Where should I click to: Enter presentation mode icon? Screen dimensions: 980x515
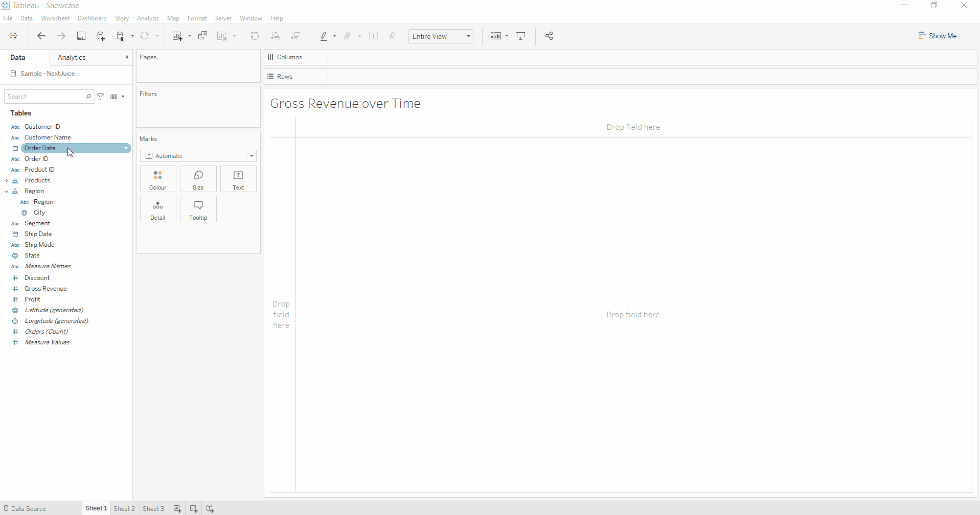521,36
